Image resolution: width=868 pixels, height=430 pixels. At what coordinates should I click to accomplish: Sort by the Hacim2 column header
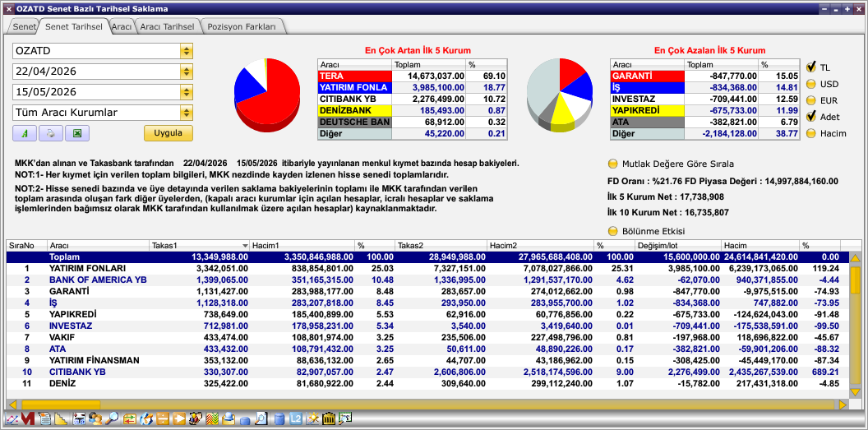pyautogui.click(x=540, y=245)
